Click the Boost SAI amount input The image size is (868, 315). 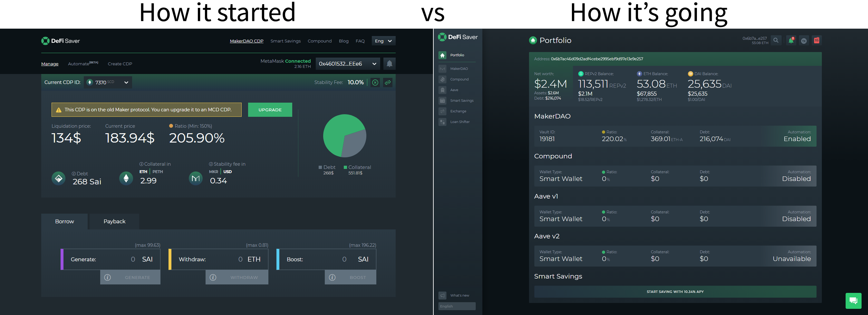pos(326,259)
